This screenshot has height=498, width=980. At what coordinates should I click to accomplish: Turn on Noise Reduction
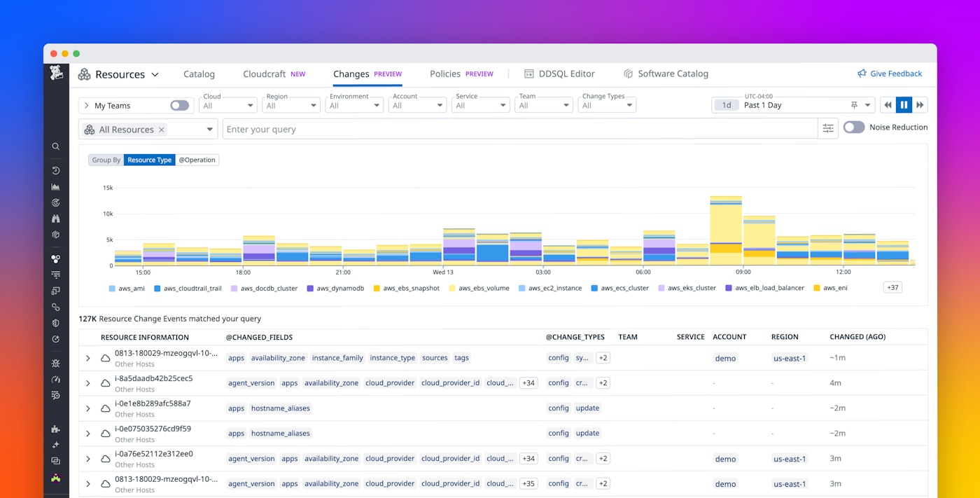855,127
